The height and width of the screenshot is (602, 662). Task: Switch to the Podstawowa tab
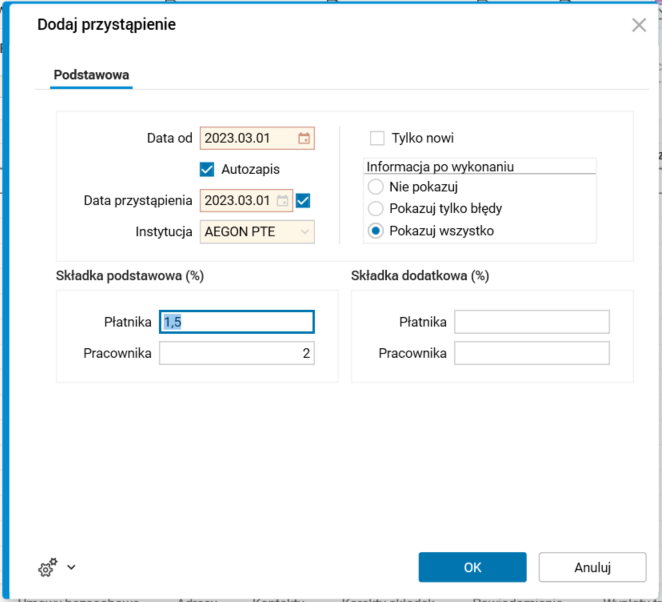[91, 75]
